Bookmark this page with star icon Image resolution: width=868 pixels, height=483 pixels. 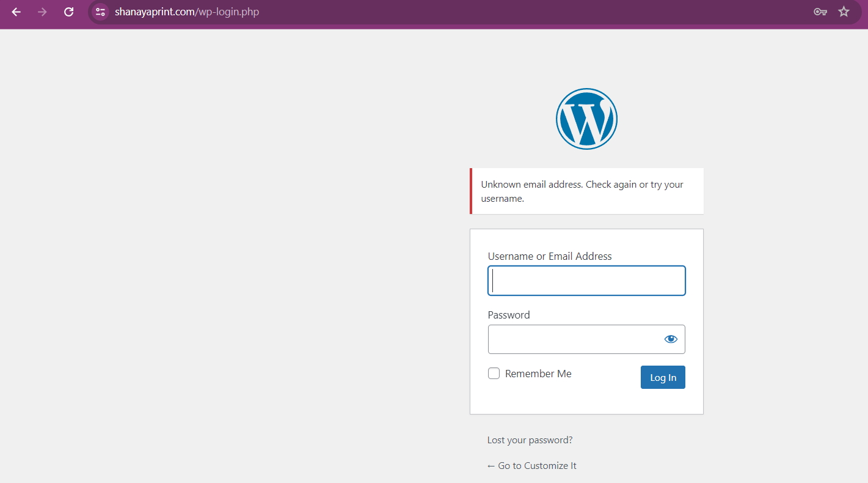[844, 12]
